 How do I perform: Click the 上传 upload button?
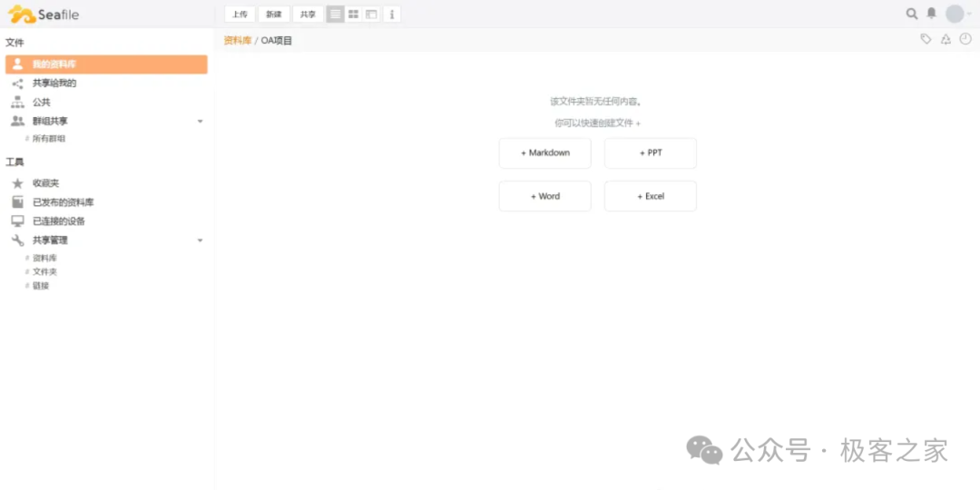240,15
